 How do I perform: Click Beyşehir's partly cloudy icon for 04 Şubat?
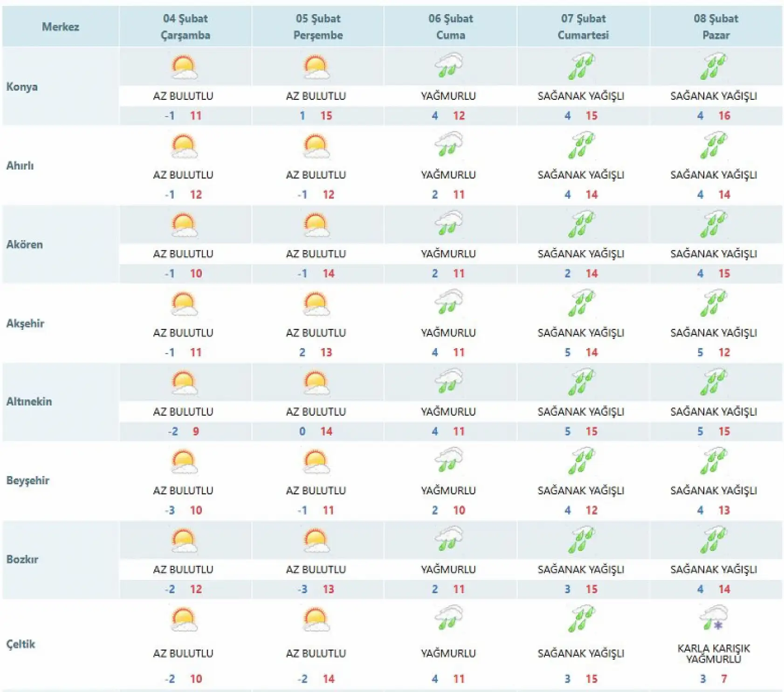[184, 462]
